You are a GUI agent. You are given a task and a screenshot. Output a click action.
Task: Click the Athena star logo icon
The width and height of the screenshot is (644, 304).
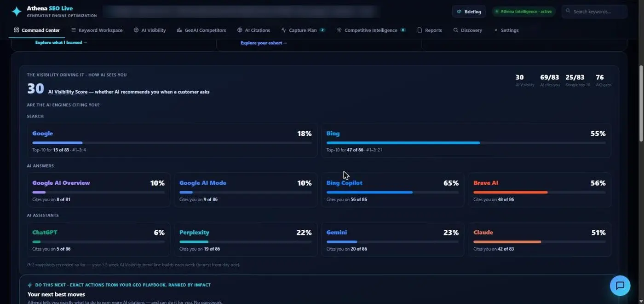click(x=17, y=12)
